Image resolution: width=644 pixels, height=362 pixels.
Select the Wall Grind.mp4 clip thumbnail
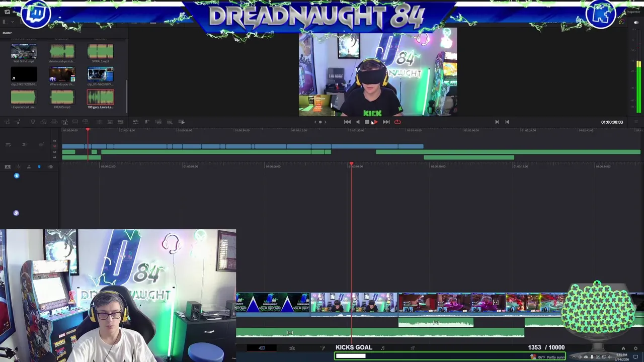pos(24,51)
